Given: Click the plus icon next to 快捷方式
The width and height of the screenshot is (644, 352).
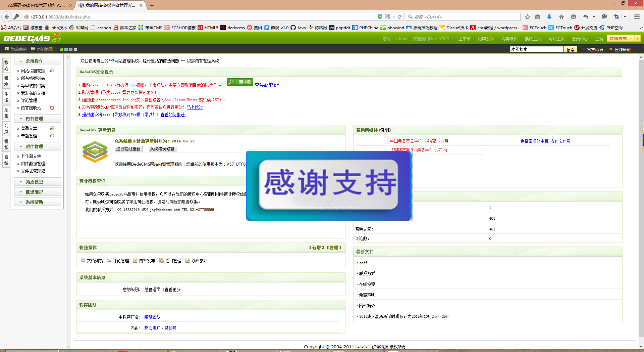Looking at the screenshot, I should [638, 38].
